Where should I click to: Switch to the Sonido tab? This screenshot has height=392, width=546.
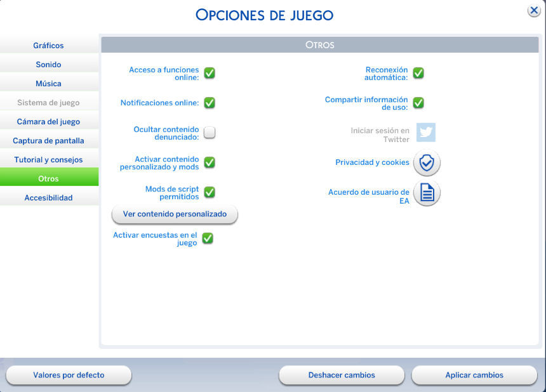tap(49, 65)
